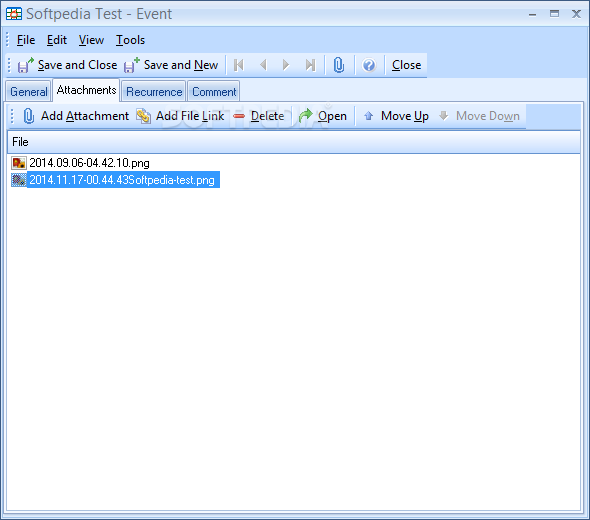Delete the selected attachment
The width and height of the screenshot is (590, 520).
pos(259,116)
